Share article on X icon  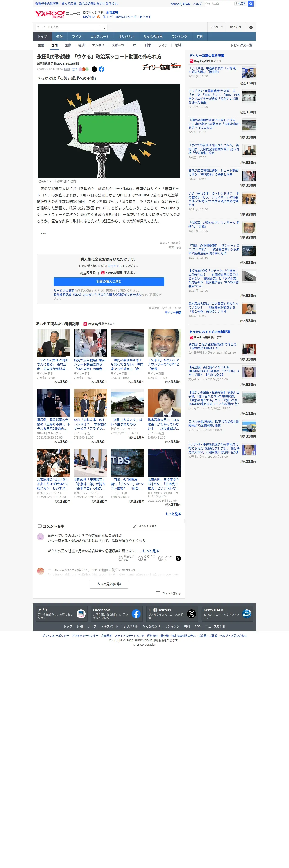[x=94, y=69]
